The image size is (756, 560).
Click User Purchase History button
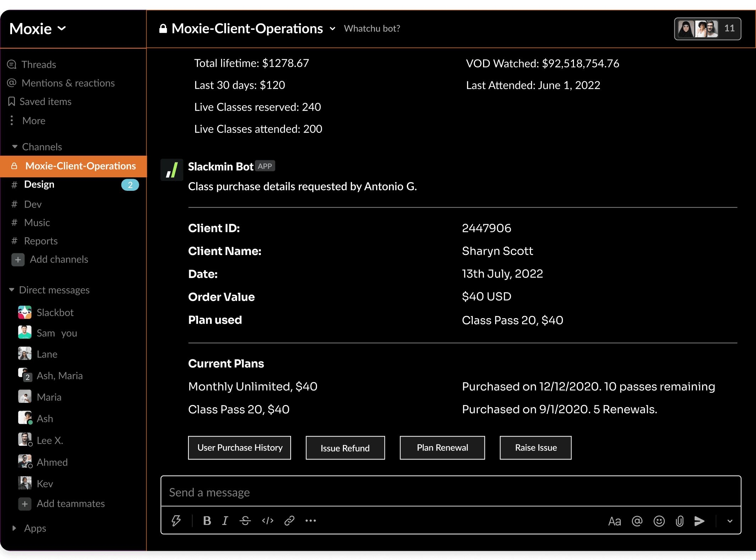tap(240, 448)
